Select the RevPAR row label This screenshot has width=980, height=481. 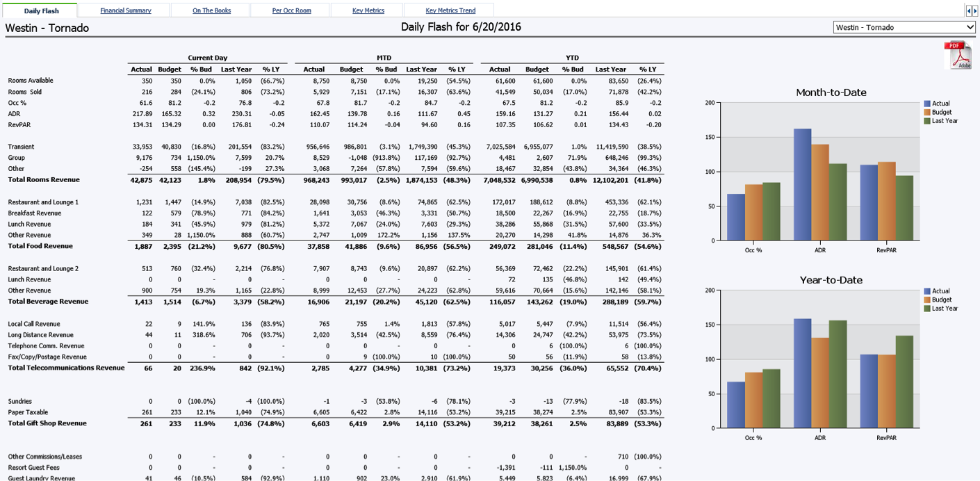pos(19,125)
